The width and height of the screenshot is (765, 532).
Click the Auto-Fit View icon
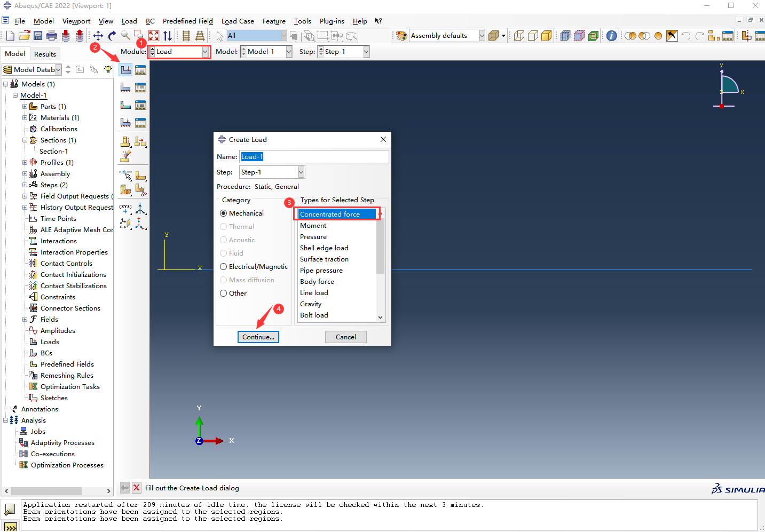[x=154, y=36]
